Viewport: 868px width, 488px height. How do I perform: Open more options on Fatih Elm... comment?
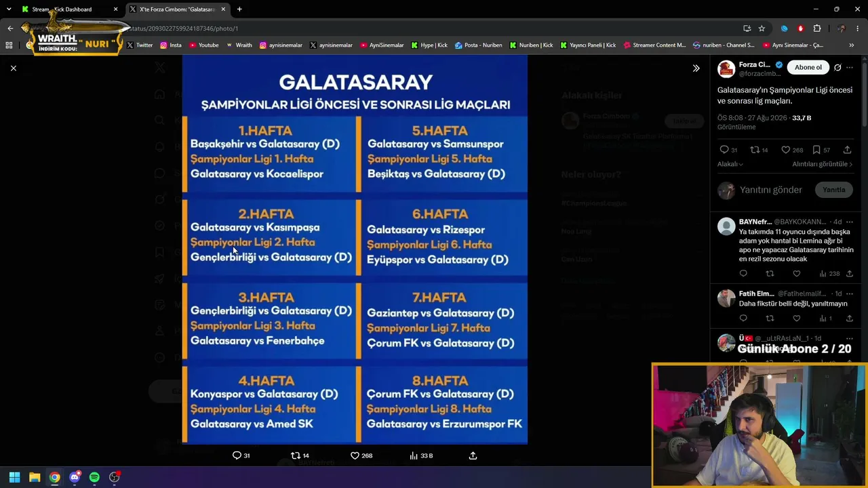850,293
